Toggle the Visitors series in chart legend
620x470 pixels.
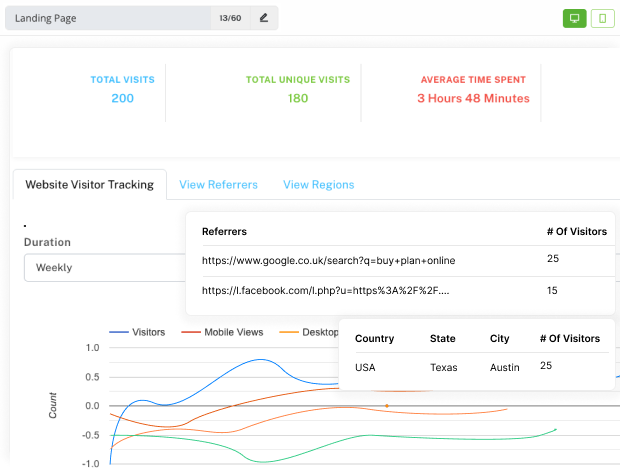pos(138,332)
